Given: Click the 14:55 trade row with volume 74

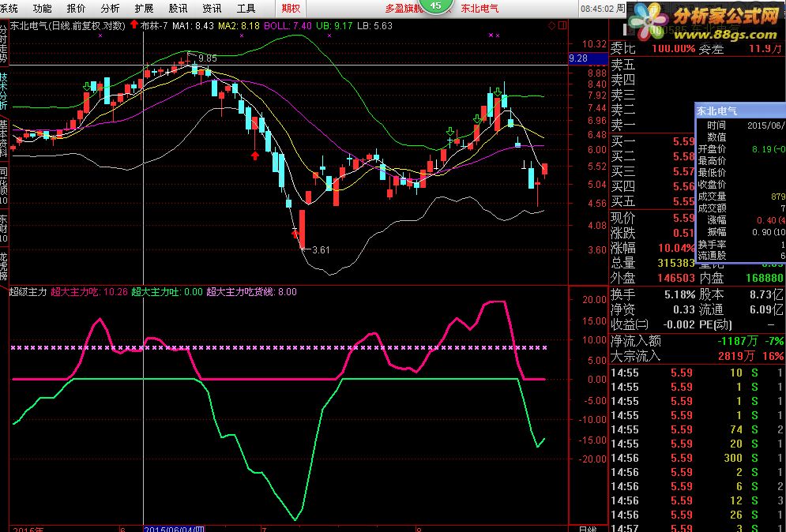Looking at the screenshot, I should (x=697, y=429).
